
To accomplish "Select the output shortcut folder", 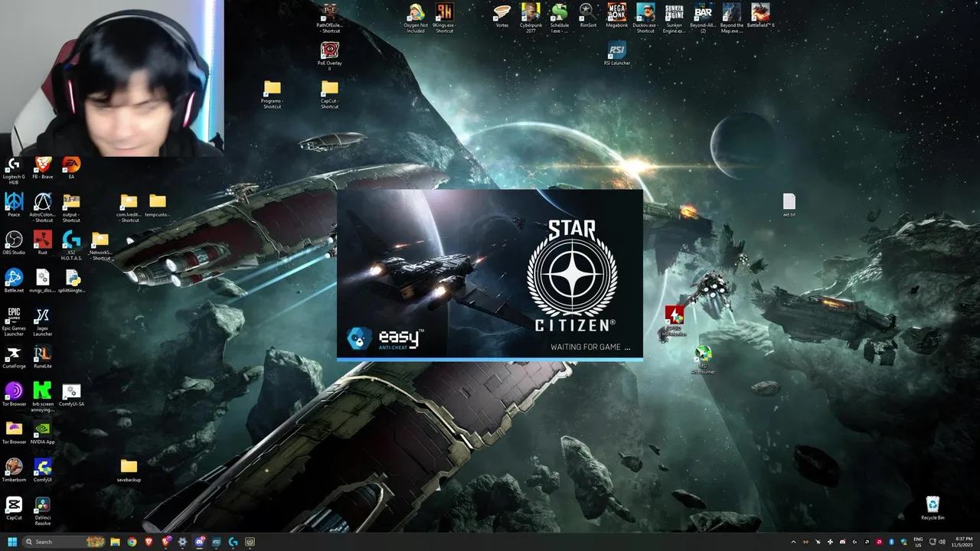I will click(71, 207).
